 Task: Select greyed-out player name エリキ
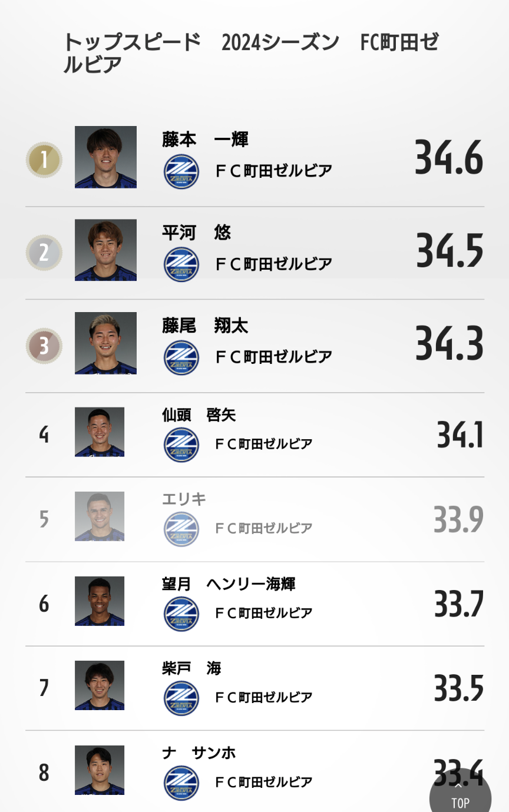[184, 499]
